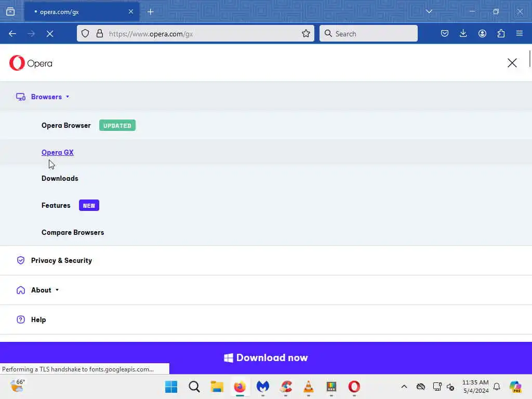The height and width of the screenshot is (399, 532).
Task: Go back using the browser back arrow
Action: pos(12,34)
